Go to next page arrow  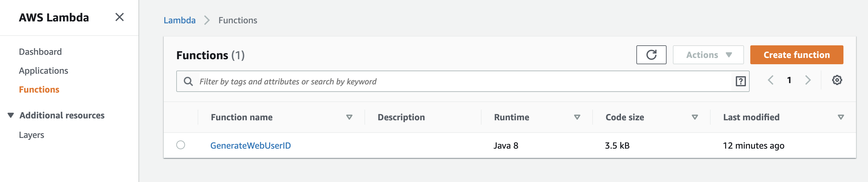pos(808,80)
